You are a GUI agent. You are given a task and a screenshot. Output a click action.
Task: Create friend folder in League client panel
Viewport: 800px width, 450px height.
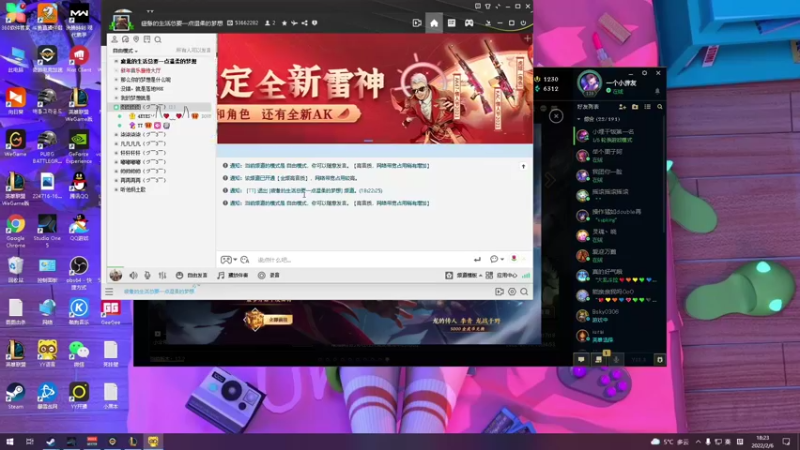click(635, 107)
